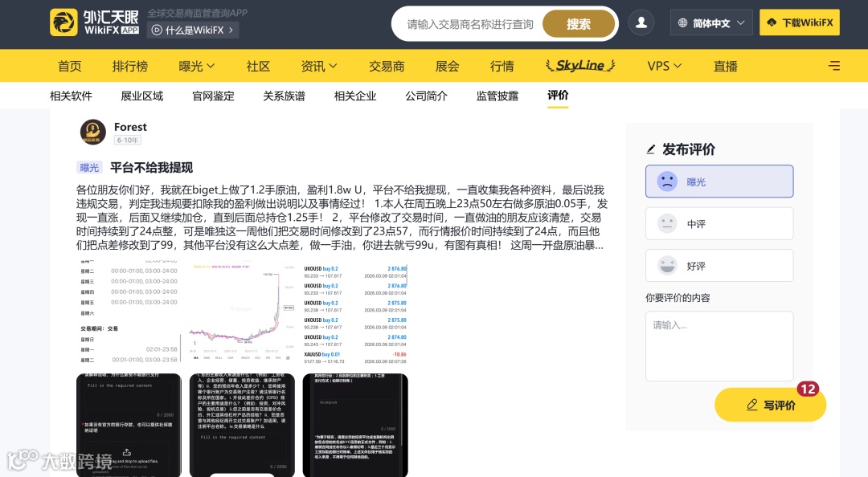Click the 下载WikiFX button
This screenshot has width=868, height=477.
tap(800, 22)
